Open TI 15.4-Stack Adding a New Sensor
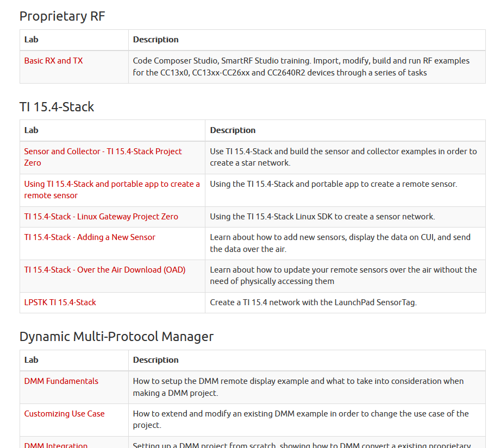Image resolution: width=488 pixels, height=448 pixels. [90, 237]
